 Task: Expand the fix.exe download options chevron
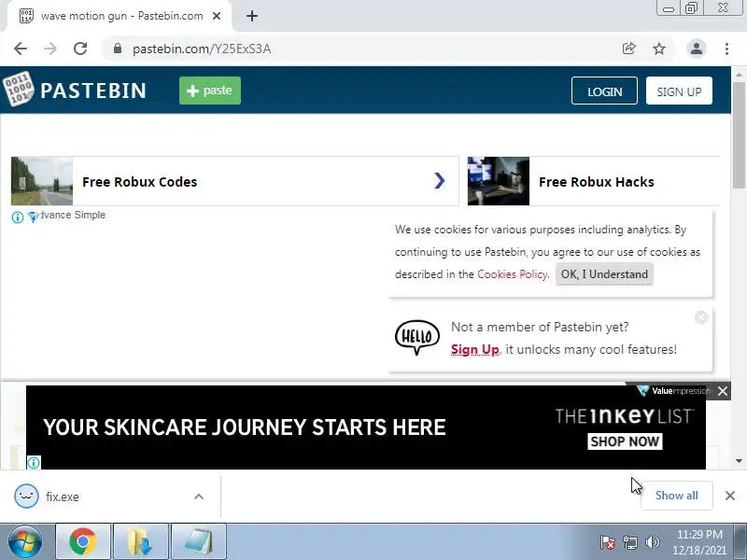tap(199, 497)
